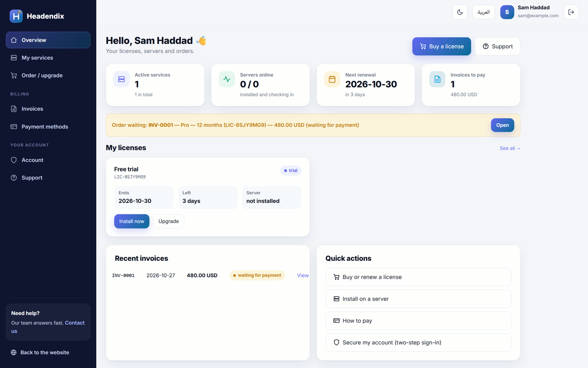Click license key LIC-8SJY9MG9 text
The width and height of the screenshot is (588, 368).
pos(130,177)
